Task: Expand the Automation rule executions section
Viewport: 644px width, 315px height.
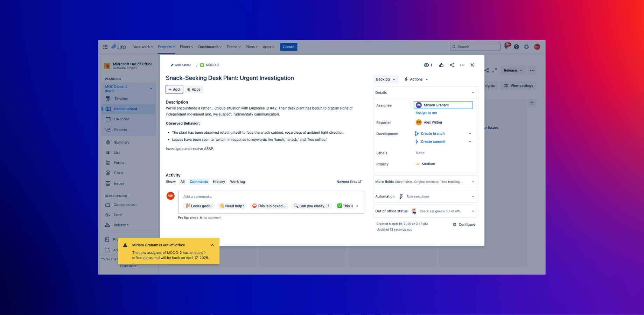Action: tap(426, 197)
